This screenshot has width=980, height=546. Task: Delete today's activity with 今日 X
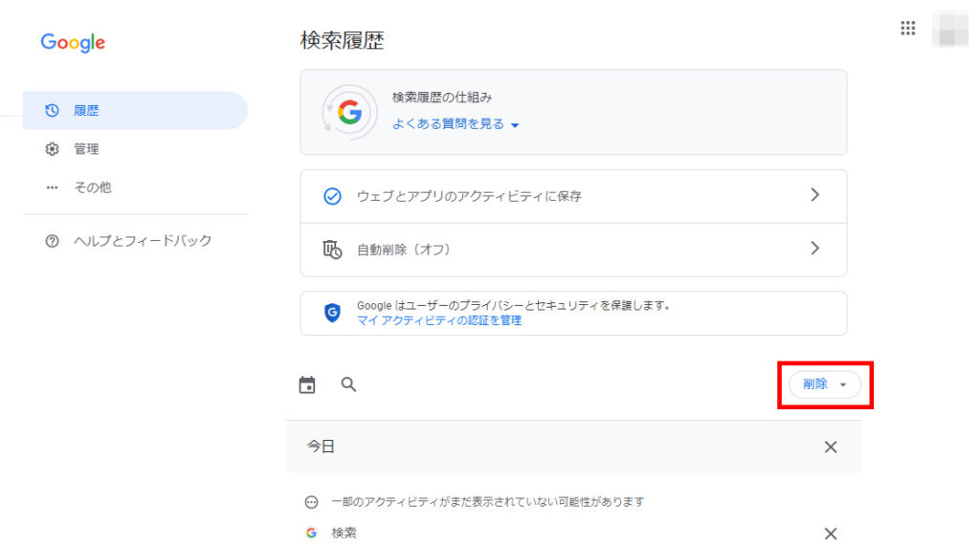tap(830, 447)
